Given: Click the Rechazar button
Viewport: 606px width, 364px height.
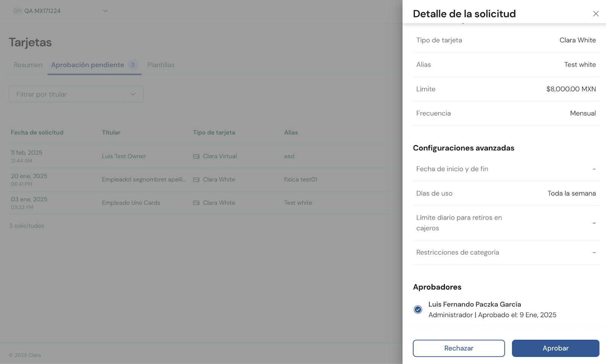Looking at the screenshot, I should pos(459,348).
